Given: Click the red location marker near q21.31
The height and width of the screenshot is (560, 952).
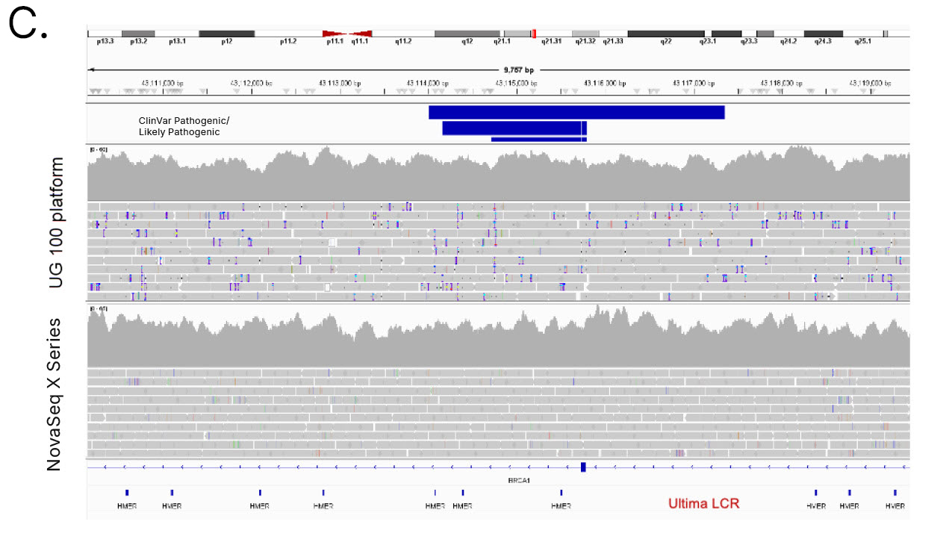Looking at the screenshot, I should coord(533,34).
